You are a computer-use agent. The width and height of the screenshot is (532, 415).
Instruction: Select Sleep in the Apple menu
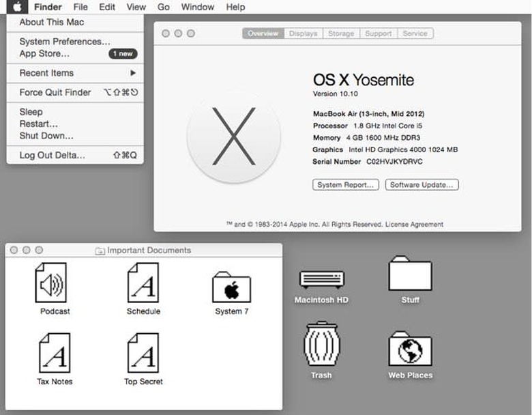point(75,112)
